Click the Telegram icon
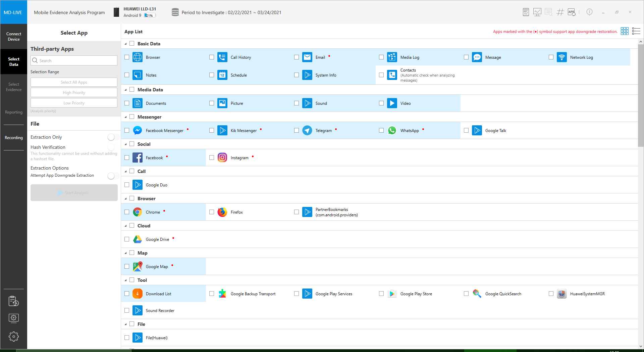Viewport: 644px width, 352px height. [307, 130]
